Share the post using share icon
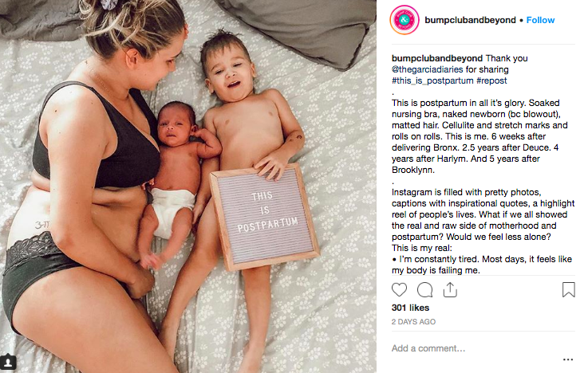This screenshot has height=373, width=588. click(450, 289)
